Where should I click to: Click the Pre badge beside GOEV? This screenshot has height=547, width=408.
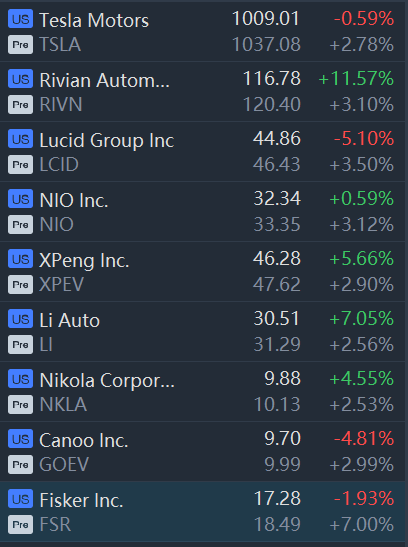coord(21,465)
